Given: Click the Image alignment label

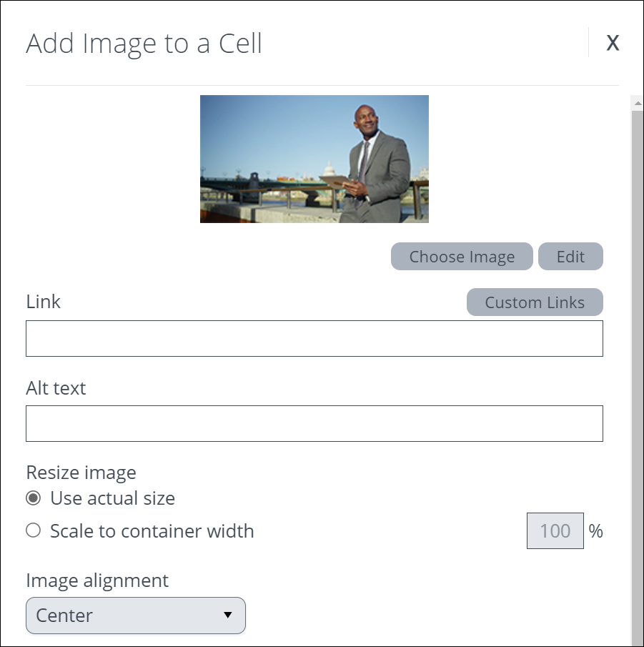Looking at the screenshot, I should tap(97, 581).
